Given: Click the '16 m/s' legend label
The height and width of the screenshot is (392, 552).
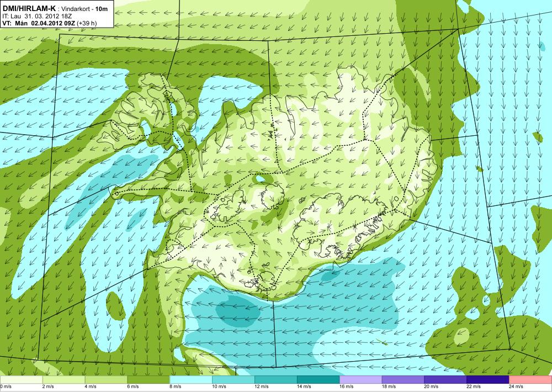Looking at the screenshot, I should point(347,386).
